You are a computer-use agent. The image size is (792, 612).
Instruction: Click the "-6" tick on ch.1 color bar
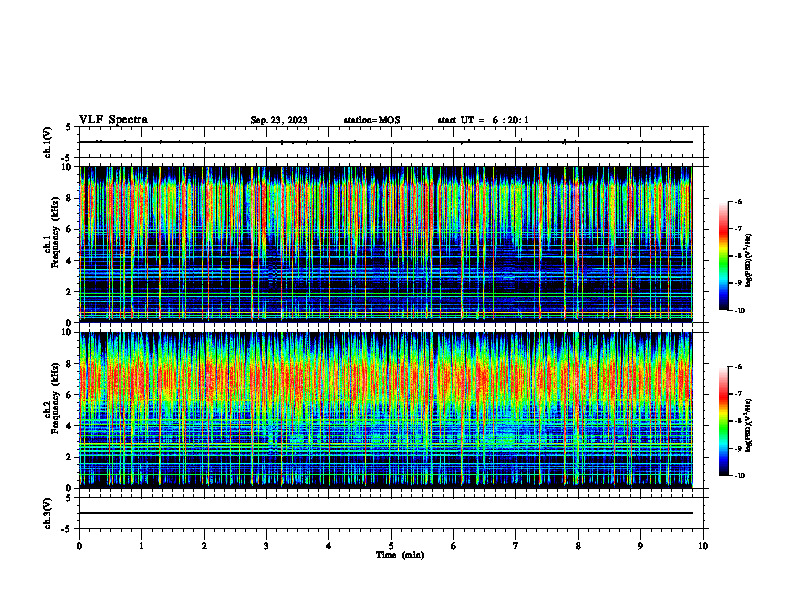(738, 202)
